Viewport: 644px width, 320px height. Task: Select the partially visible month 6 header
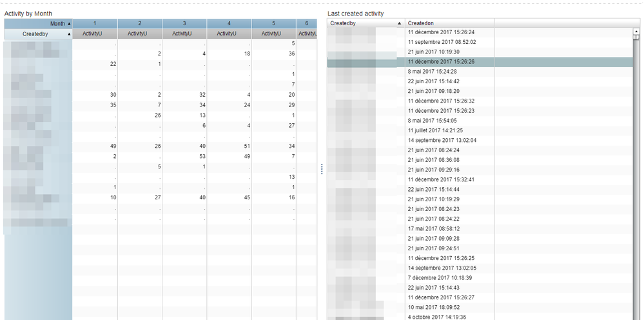tap(306, 23)
